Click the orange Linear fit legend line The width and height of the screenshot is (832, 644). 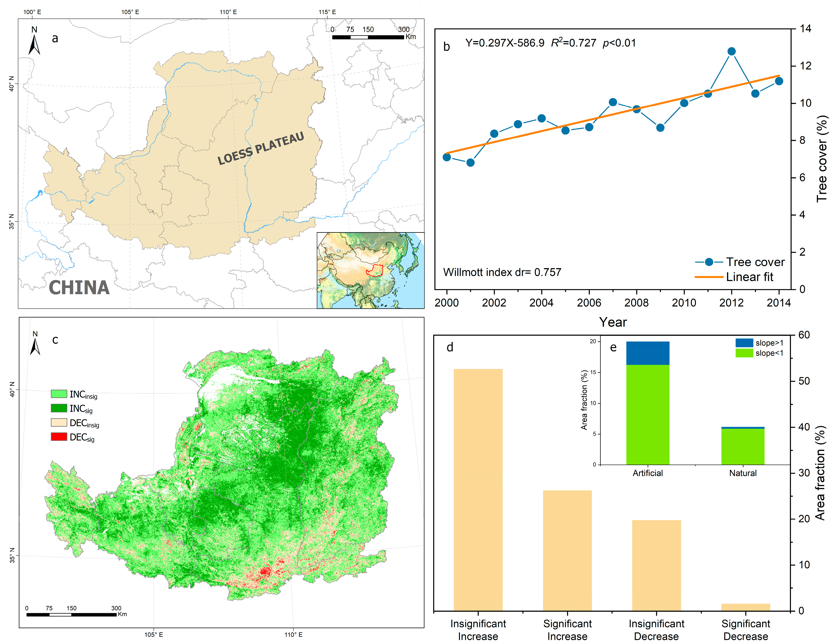pyautogui.click(x=709, y=277)
